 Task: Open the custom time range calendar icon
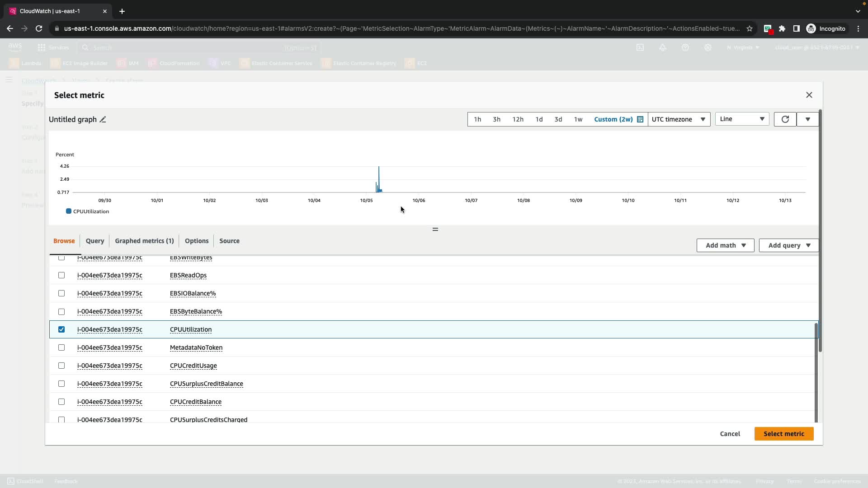(x=640, y=119)
